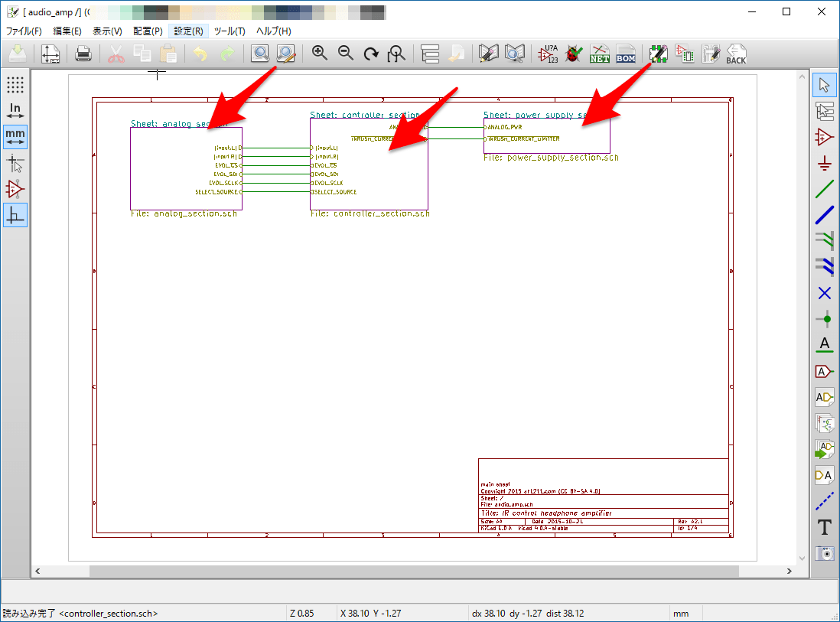The width and height of the screenshot is (840, 622).
Task: Switch units to millimeters
Action: click(x=15, y=137)
